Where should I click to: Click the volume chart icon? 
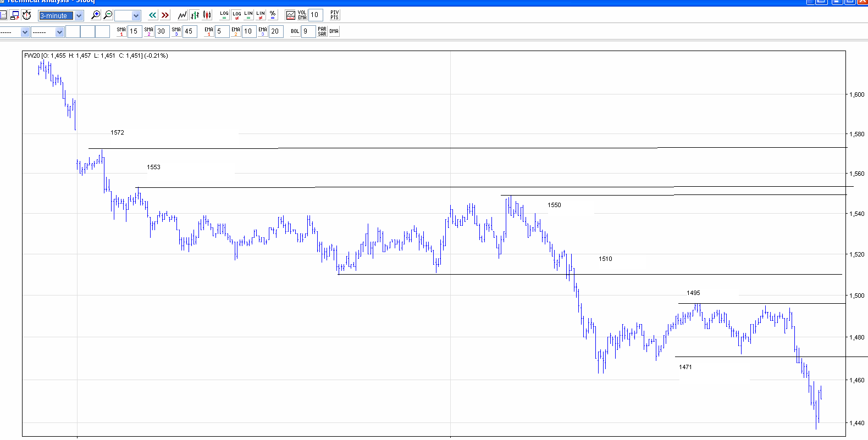pos(291,15)
